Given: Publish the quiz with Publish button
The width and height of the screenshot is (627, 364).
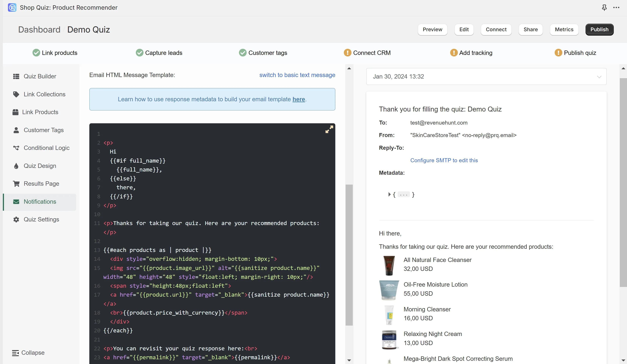Looking at the screenshot, I should coord(599,30).
